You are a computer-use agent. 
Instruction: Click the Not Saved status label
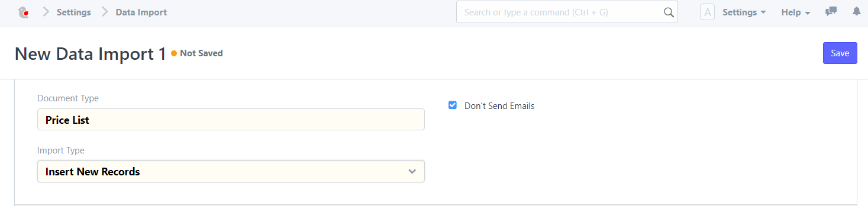click(x=201, y=53)
